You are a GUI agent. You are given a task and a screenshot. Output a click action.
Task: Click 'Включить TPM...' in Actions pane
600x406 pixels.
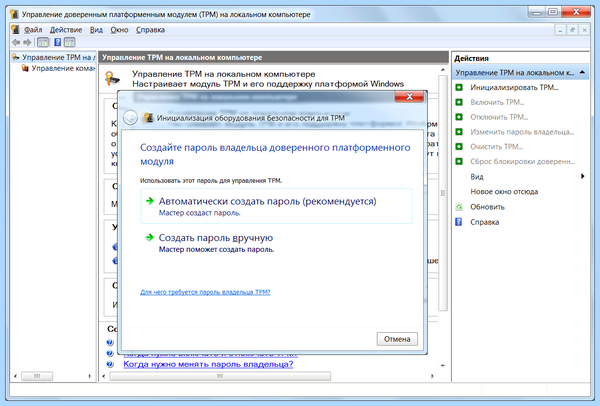click(x=497, y=102)
